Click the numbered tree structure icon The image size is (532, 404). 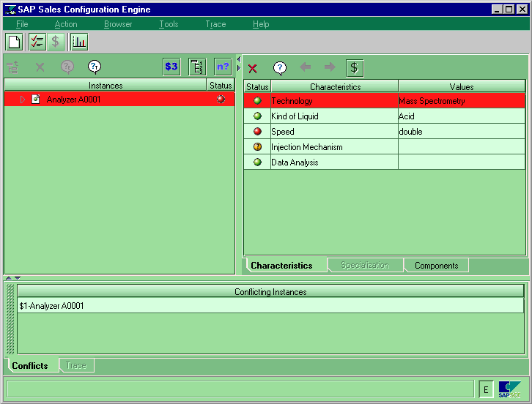tap(197, 67)
